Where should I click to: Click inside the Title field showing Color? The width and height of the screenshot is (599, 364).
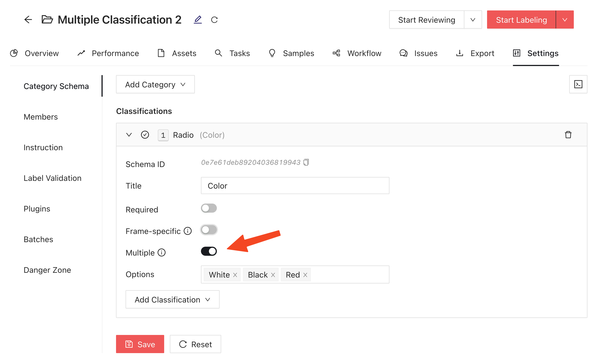tap(295, 185)
